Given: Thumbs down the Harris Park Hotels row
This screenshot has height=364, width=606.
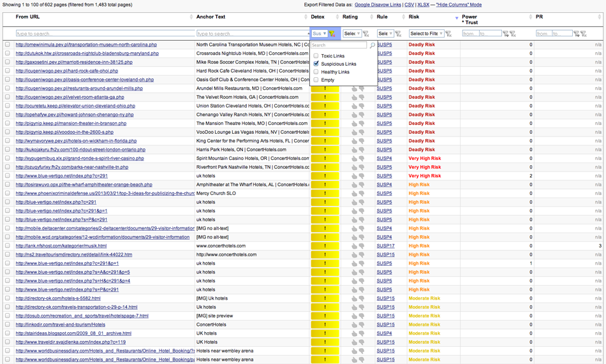Looking at the screenshot, I should click(x=361, y=150).
